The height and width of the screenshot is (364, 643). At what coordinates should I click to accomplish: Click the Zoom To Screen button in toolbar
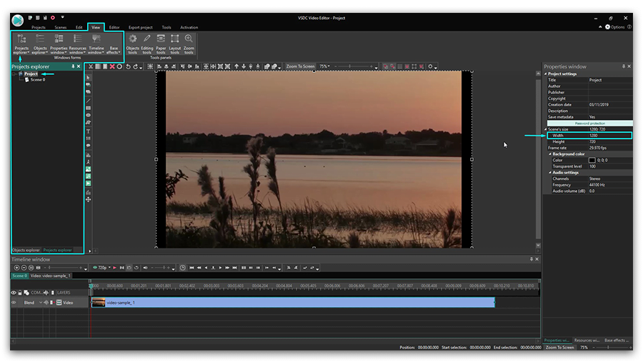300,66
